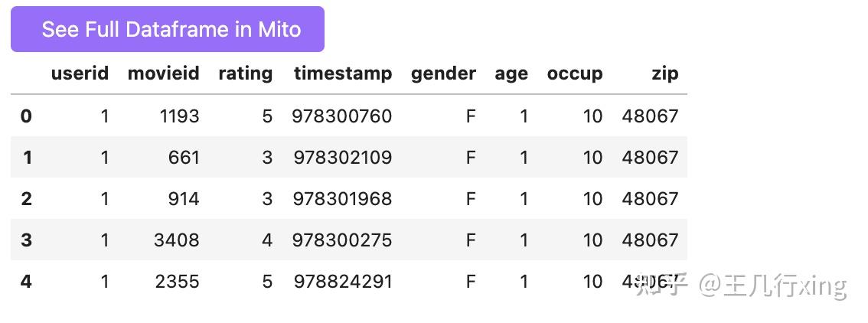Click the age column header

511,73
